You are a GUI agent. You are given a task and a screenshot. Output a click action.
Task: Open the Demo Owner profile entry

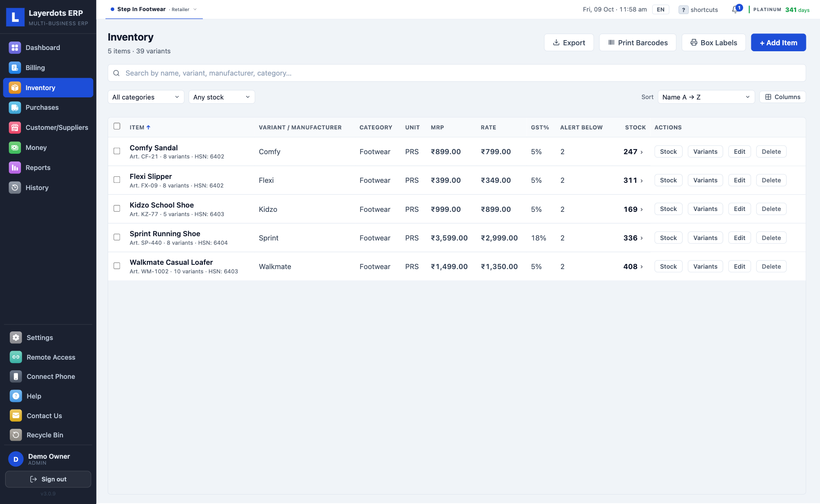[48, 459]
